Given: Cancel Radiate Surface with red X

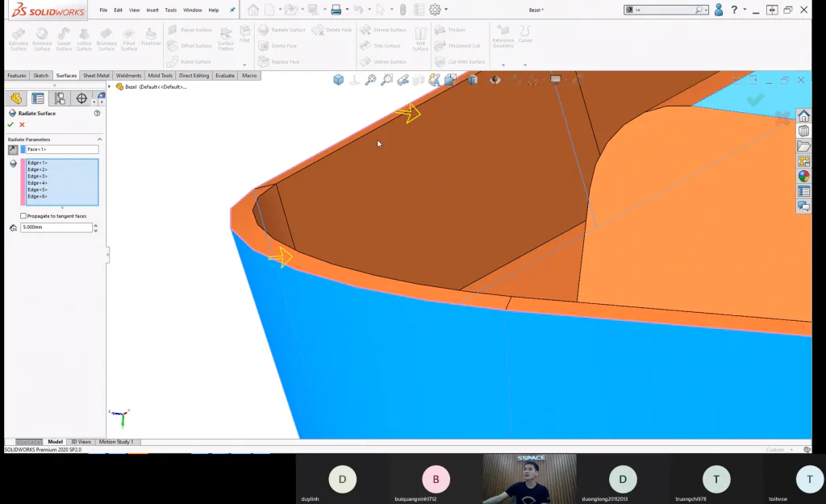Looking at the screenshot, I should (22, 125).
